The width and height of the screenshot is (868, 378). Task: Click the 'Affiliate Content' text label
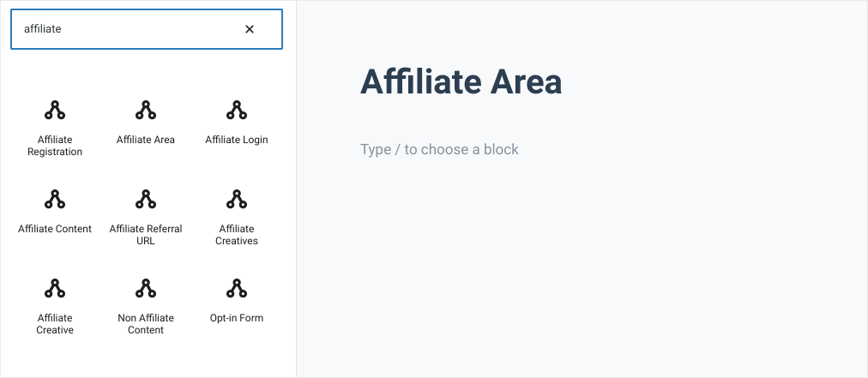[55, 229]
